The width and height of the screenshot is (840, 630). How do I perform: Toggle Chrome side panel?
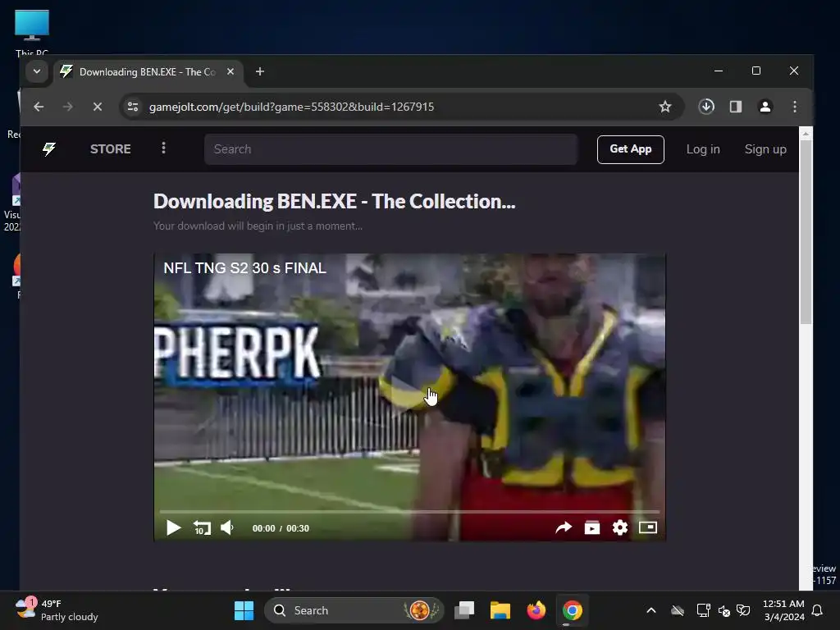point(736,107)
